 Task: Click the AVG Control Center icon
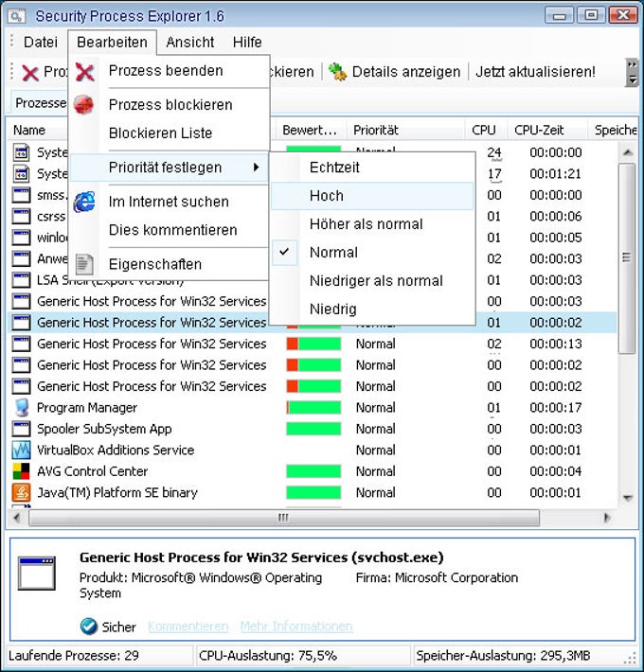click(x=22, y=471)
